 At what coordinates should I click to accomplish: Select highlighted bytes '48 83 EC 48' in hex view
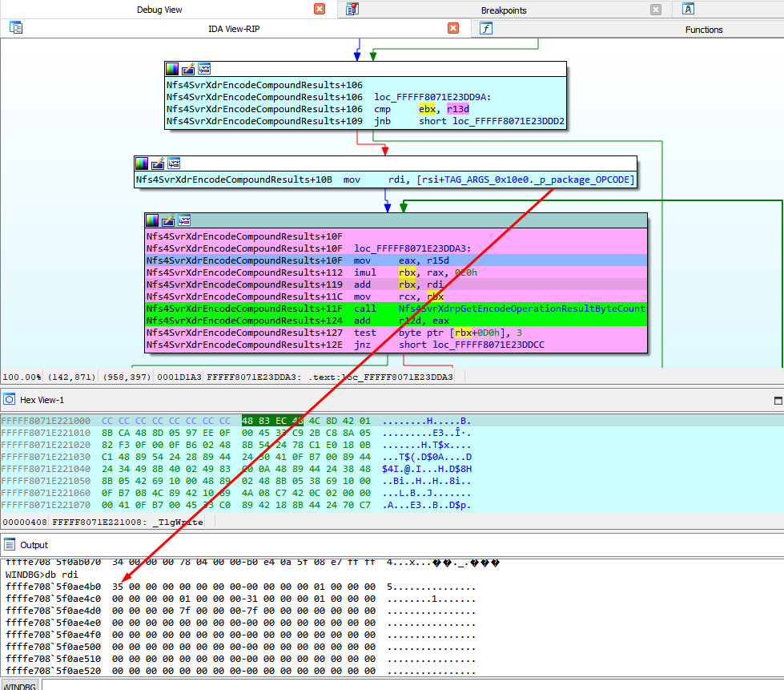[x=272, y=421]
